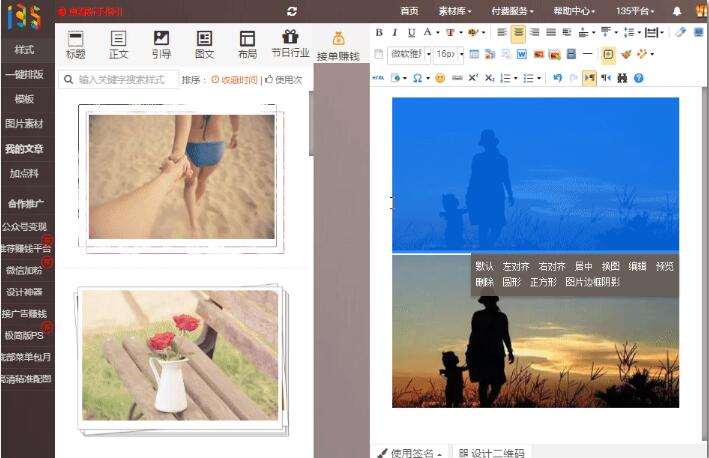Expand the 素材库 top menu

[455, 11]
